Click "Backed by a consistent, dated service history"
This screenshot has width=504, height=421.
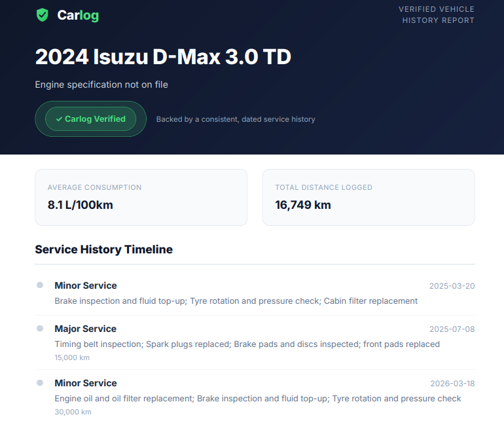236,119
